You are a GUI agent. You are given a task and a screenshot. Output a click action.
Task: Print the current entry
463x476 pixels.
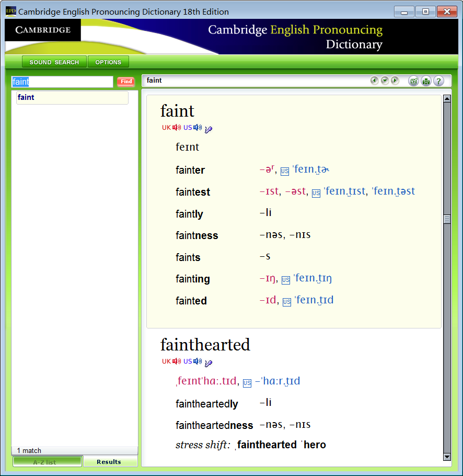[426, 81]
